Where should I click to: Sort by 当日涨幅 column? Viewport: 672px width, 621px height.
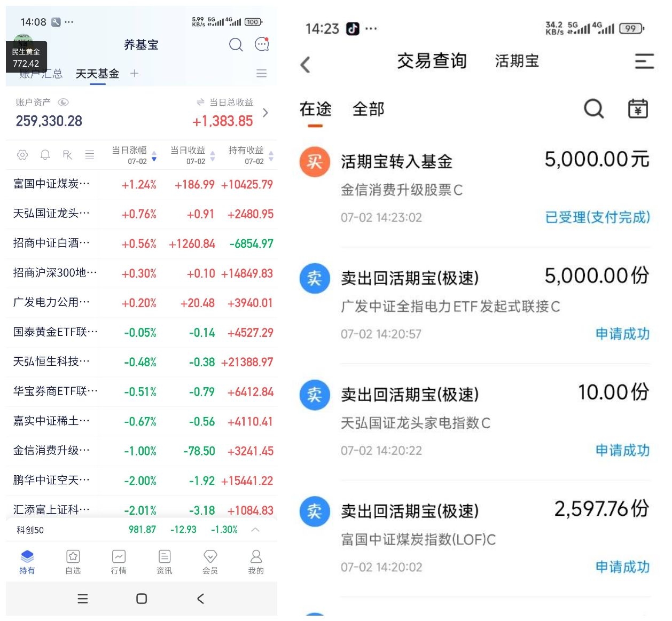(x=134, y=155)
